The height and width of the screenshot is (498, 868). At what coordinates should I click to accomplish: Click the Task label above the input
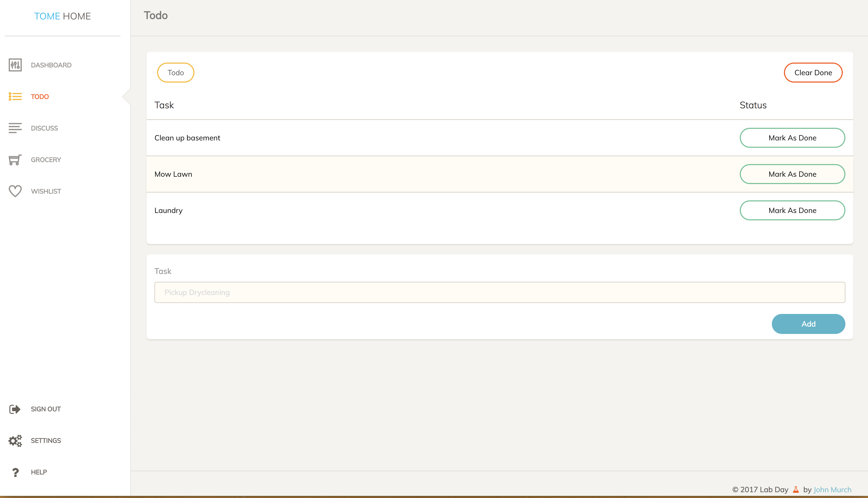click(x=163, y=271)
